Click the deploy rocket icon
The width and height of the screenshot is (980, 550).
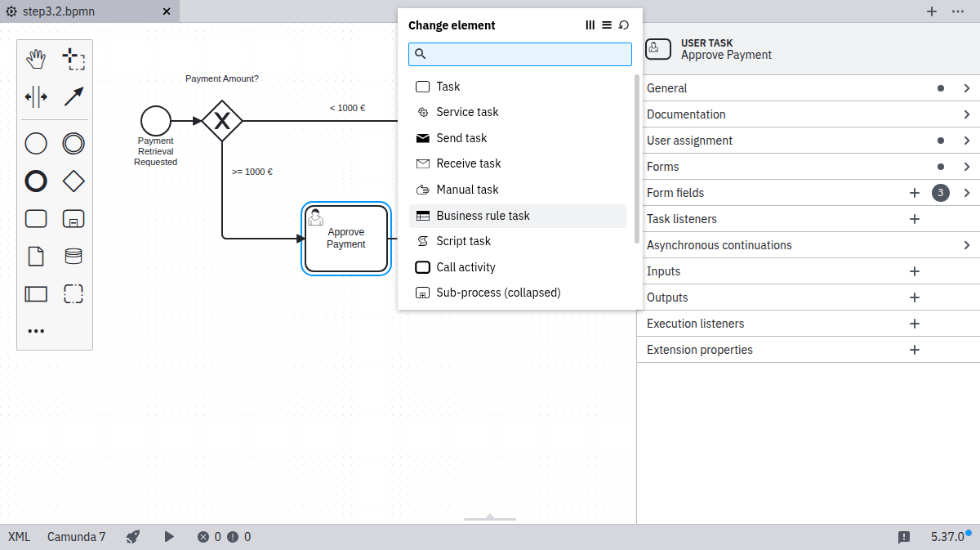[x=133, y=537]
